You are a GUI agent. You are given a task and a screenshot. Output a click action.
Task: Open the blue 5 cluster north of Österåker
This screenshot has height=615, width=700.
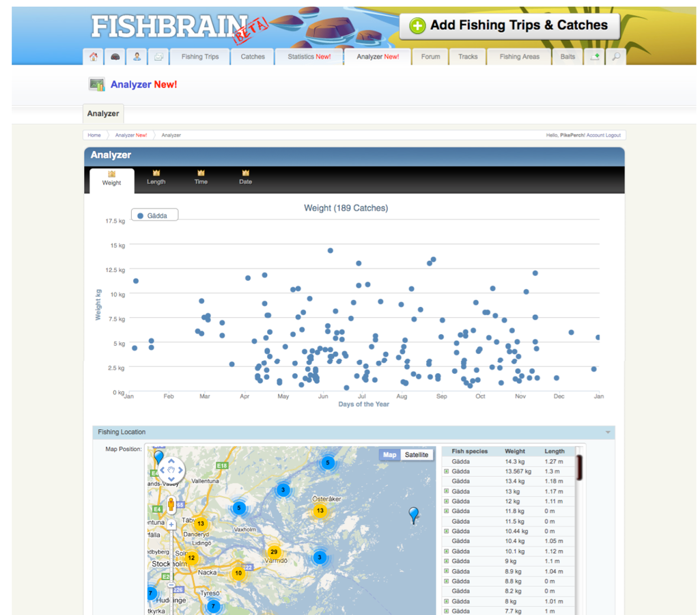(328, 463)
